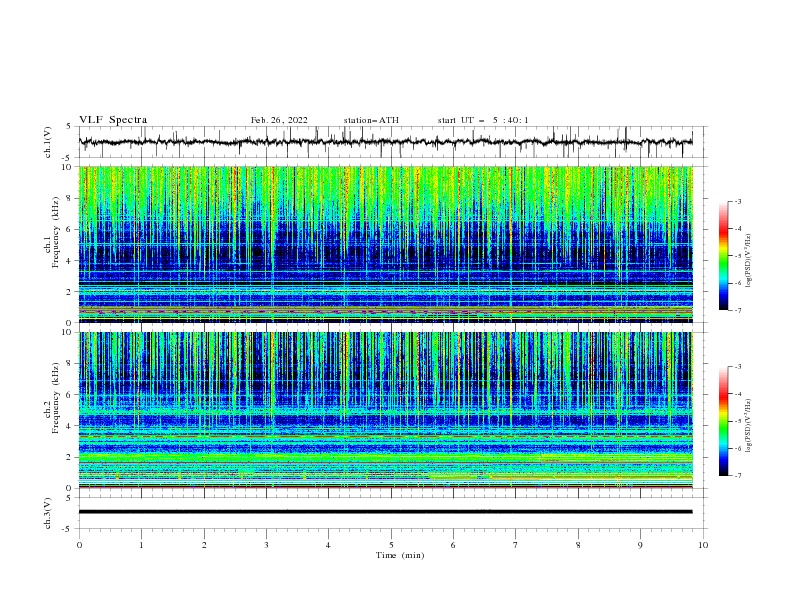This screenshot has height=612, width=792.
Task: Click the 'VLF Spectra' title text
Action: tap(113, 120)
